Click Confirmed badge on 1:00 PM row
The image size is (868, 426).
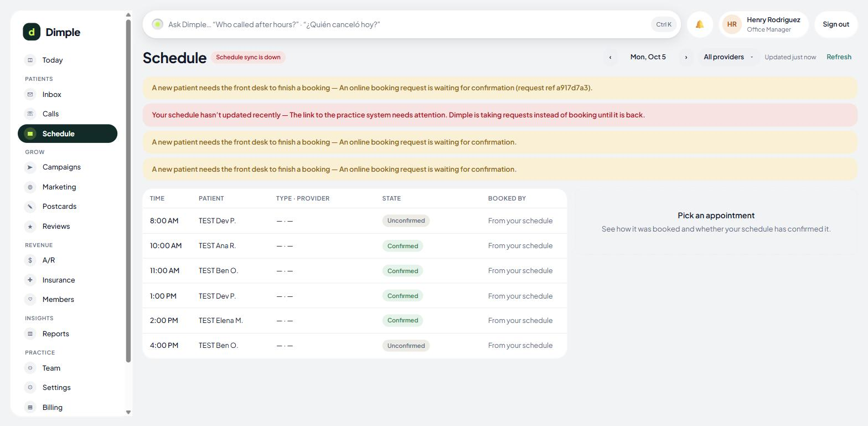point(402,296)
